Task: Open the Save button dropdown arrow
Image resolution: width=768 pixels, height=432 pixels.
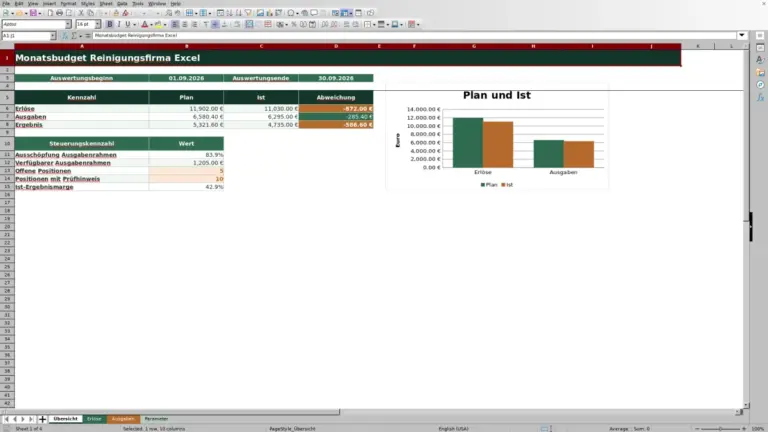Action: pos(40,13)
